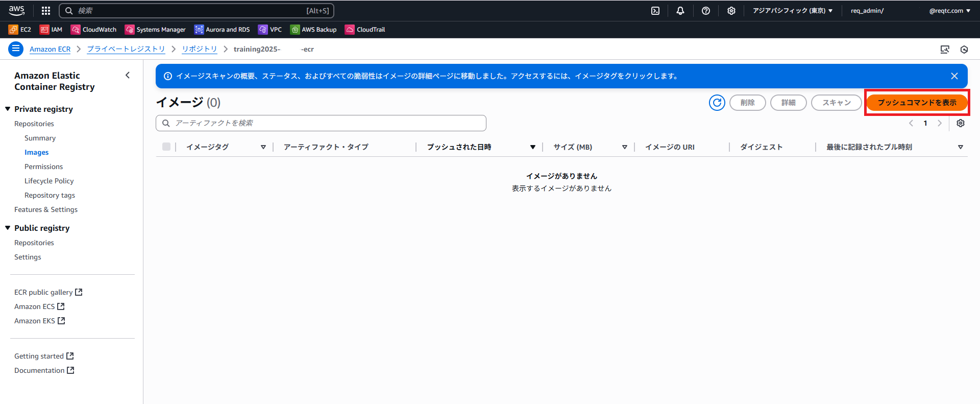
Task: Open the Permissions nav item
Action: tap(44, 167)
